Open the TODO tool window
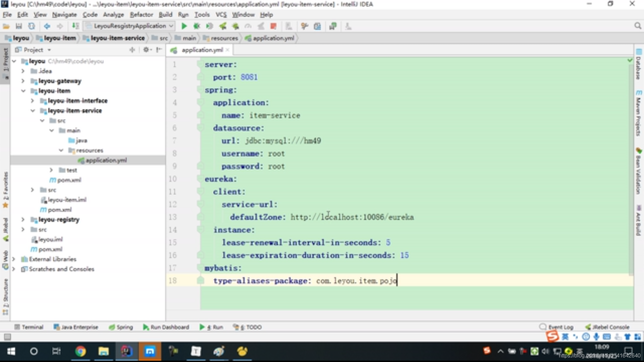Image resolution: width=644 pixels, height=362 pixels. click(247, 327)
